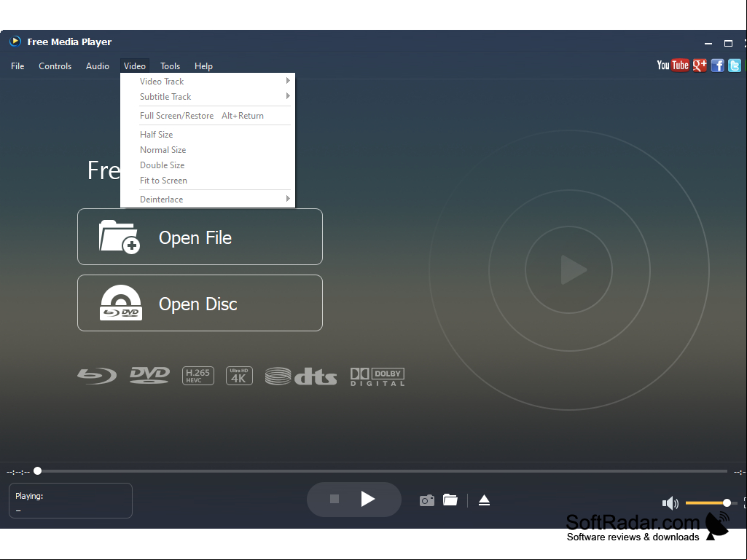Maximize the Free Media Player window
Viewport: 747px width, 560px height.
point(729,44)
